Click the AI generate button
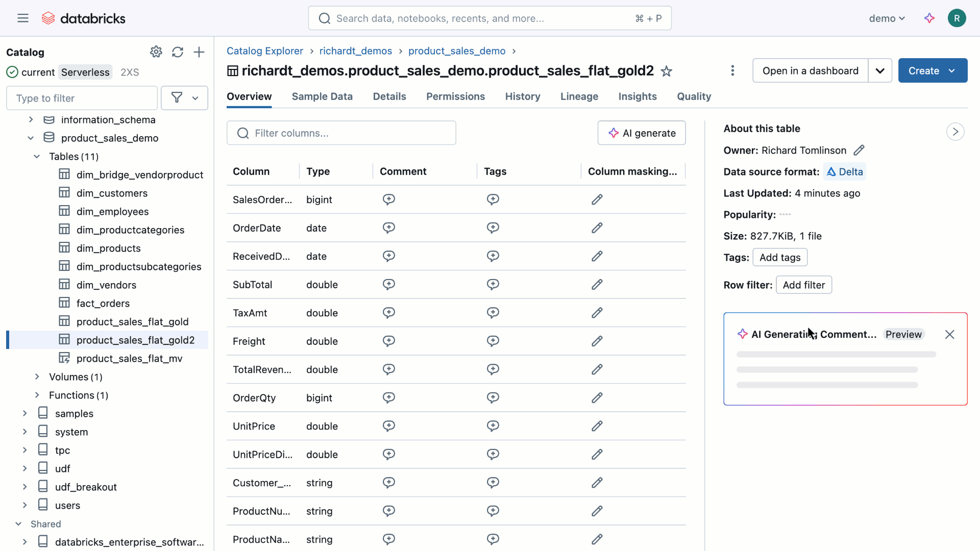The width and height of the screenshot is (980, 551). [x=642, y=133]
